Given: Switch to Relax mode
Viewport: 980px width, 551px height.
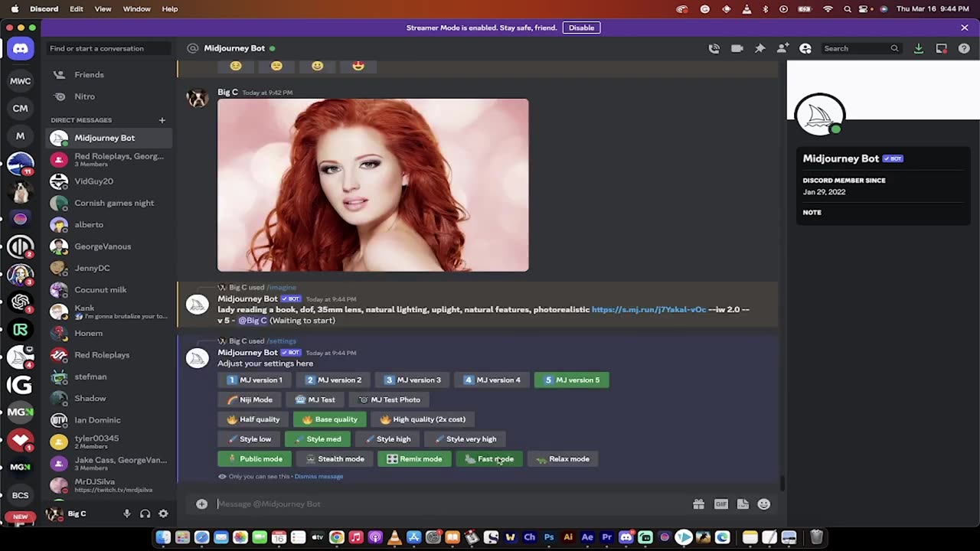Looking at the screenshot, I should pos(563,459).
